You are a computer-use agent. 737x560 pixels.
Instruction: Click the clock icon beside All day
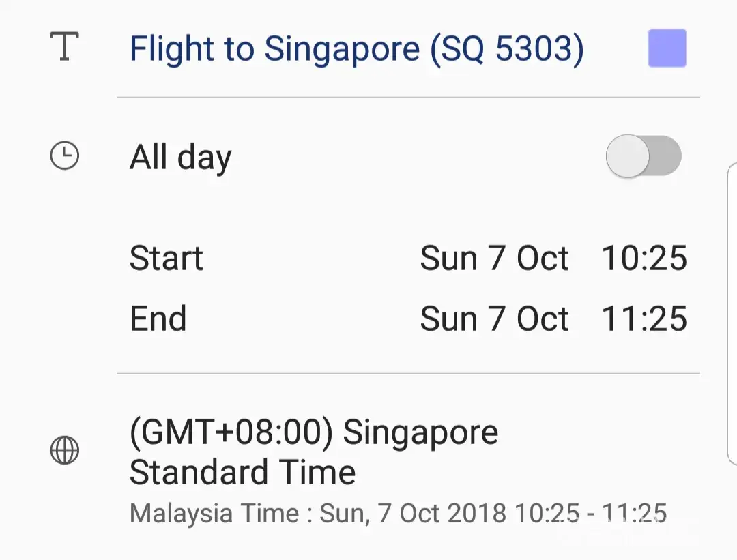tap(65, 157)
